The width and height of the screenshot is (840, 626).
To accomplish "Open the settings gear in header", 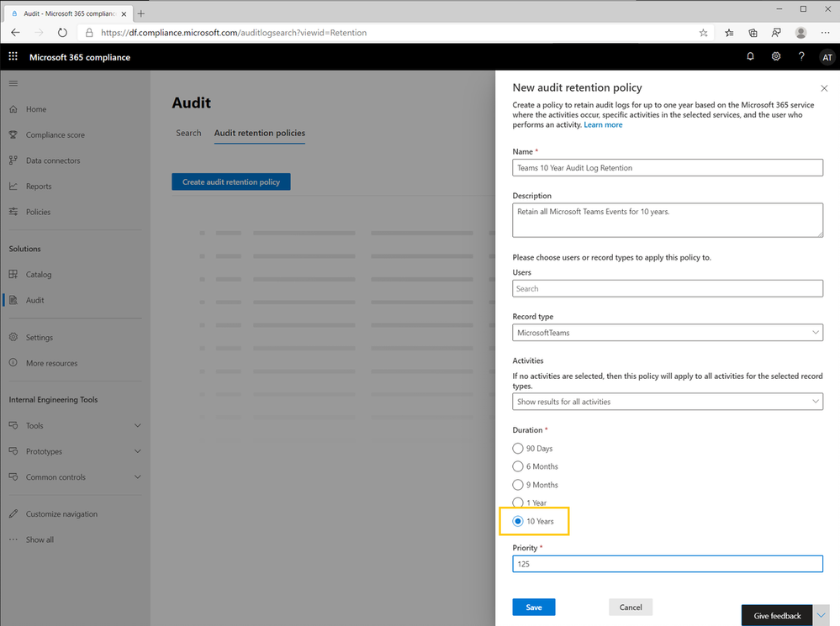I will click(776, 57).
